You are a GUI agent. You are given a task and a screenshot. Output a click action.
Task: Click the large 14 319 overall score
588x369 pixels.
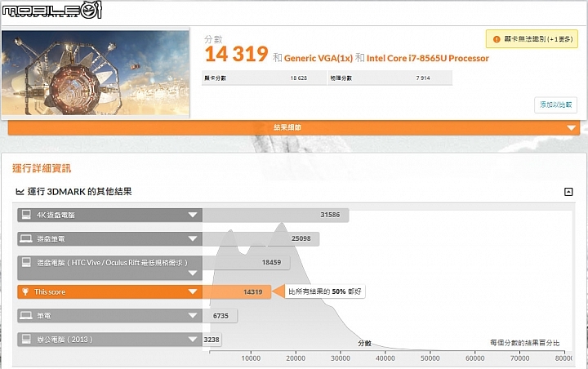click(237, 54)
